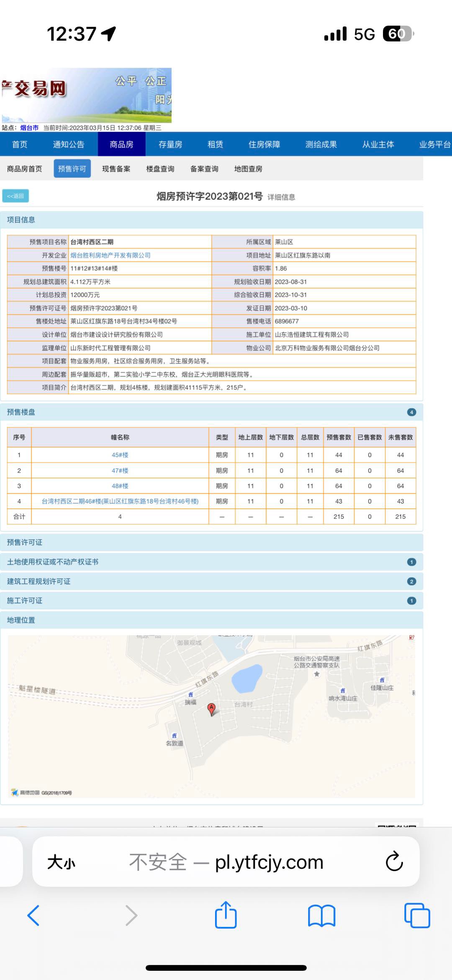452x980 pixels.
Task: Tap the 台湾村 label on the map
Action: (243, 705)
